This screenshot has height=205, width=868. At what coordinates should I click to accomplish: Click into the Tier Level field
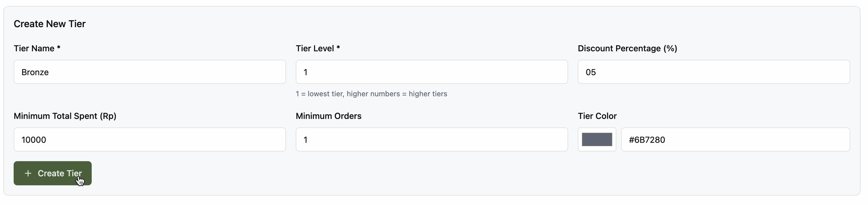click(x=432, y=72)
